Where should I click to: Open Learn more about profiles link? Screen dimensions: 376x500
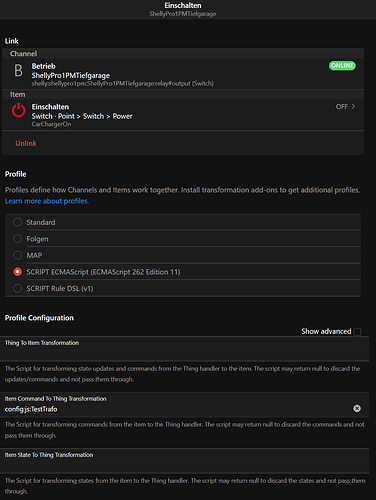[x=47, y=201]
